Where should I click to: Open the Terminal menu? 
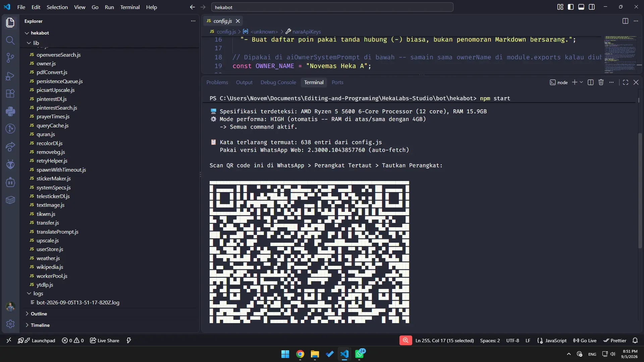point(130,7)
